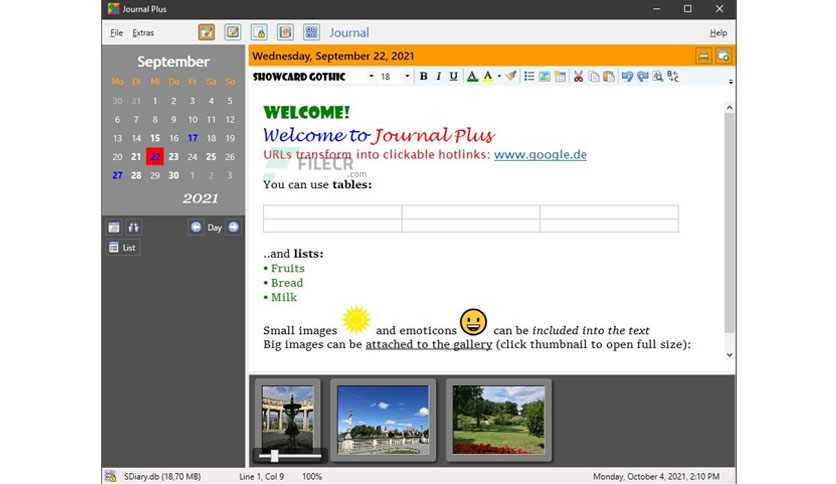The image size is (836, 484).
Task: Undo the last edit
Action: [x=627, y=76]
